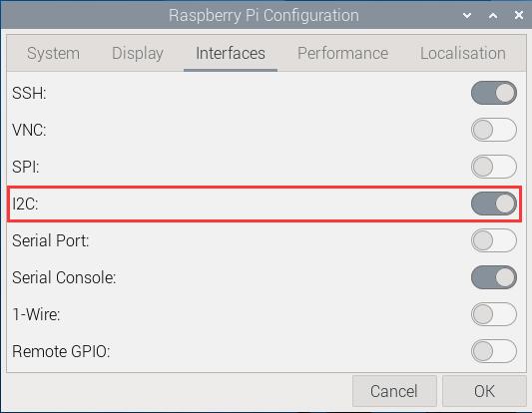This screenshot has width=532, height=413.
Task: Maximize window using up chevron icon
Action: click(493, 15)
